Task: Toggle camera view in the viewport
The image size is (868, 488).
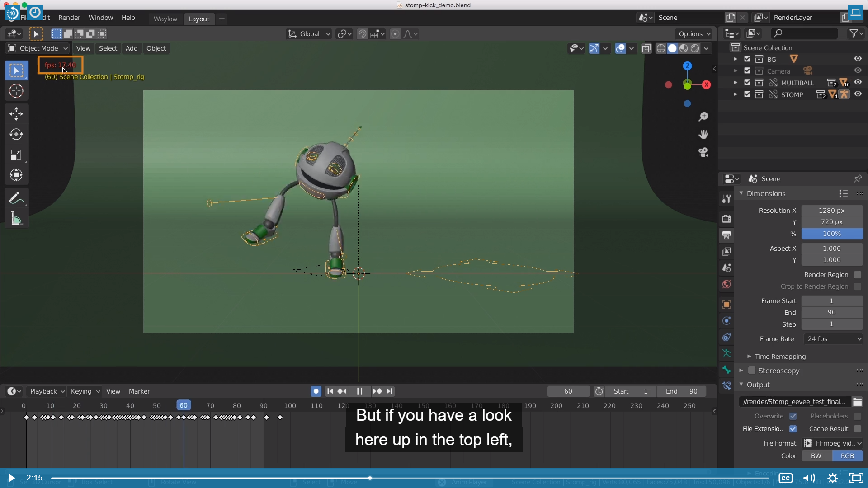Action: [703, 152]
